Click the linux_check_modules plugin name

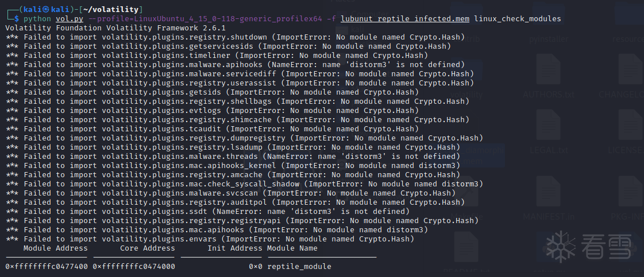(x=517, y=19)
